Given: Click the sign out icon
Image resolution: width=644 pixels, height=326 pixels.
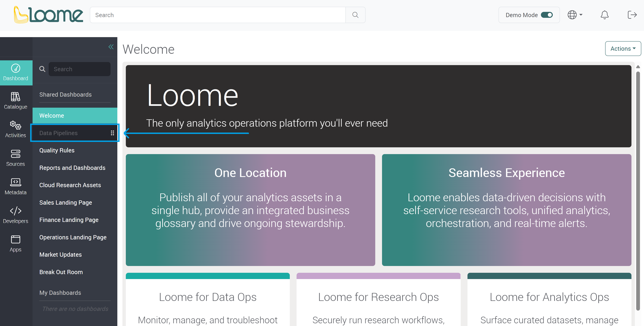Looking at the screenshot, I should [x=632, y=15].
